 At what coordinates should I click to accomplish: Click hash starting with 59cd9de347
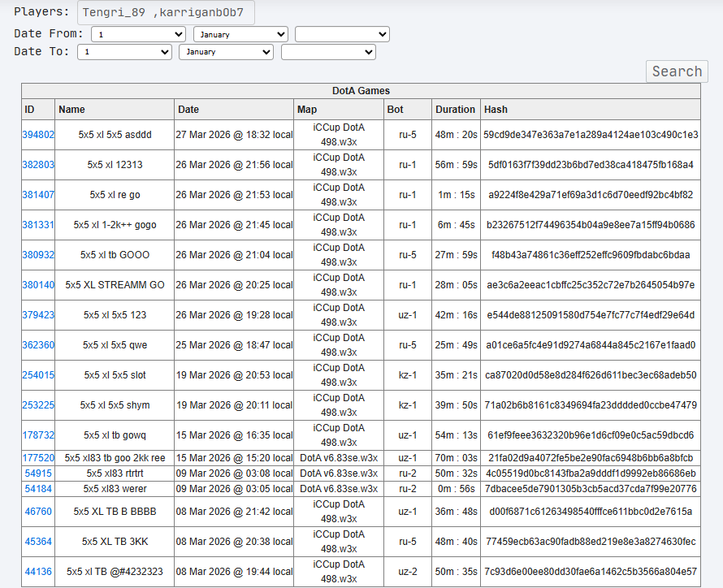[x=591, y=135]
